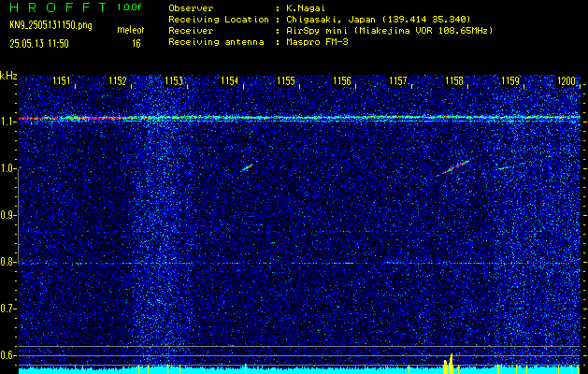Viewport: 588px width, 374px height.
Task: Click the Receiver field label
Action: coord(191,31)
